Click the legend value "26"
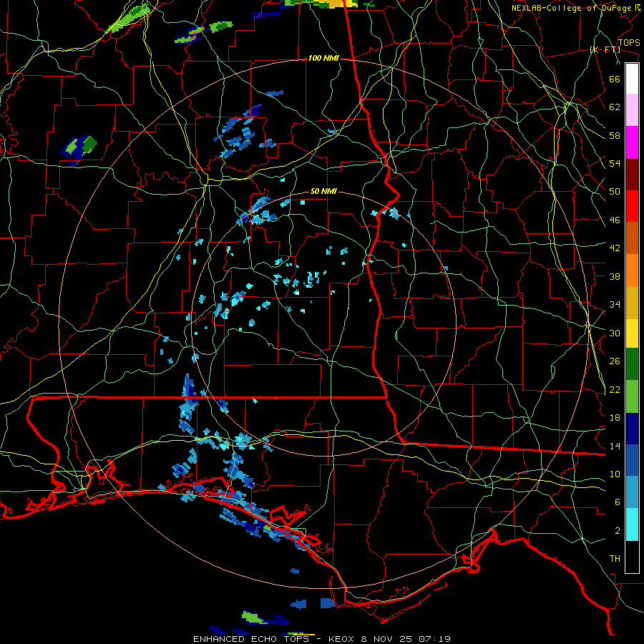 [x=615, y=361]
